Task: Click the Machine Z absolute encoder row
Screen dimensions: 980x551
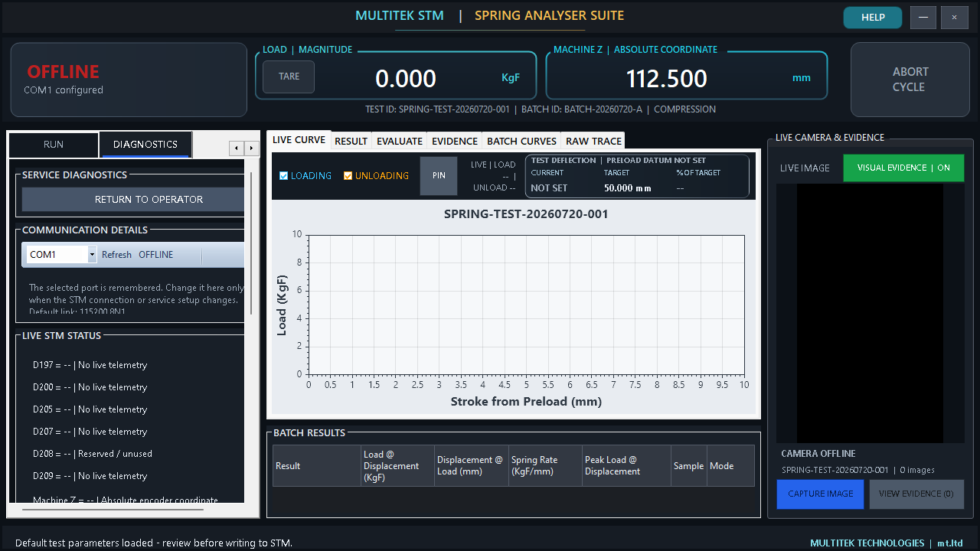Action: click(x=126, y=500)
